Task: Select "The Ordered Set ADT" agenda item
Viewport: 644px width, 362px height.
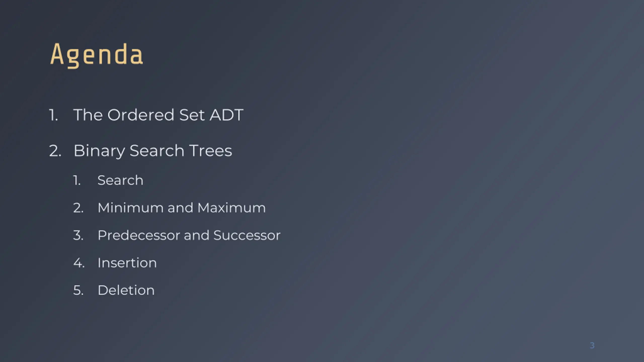Action: pos(158,115)
